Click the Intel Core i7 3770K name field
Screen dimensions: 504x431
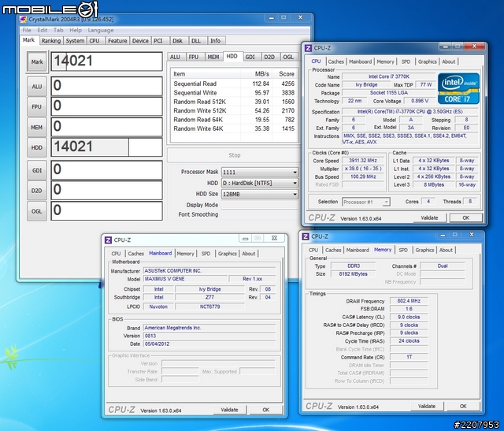pyautogui.click(x=388, y=76)
